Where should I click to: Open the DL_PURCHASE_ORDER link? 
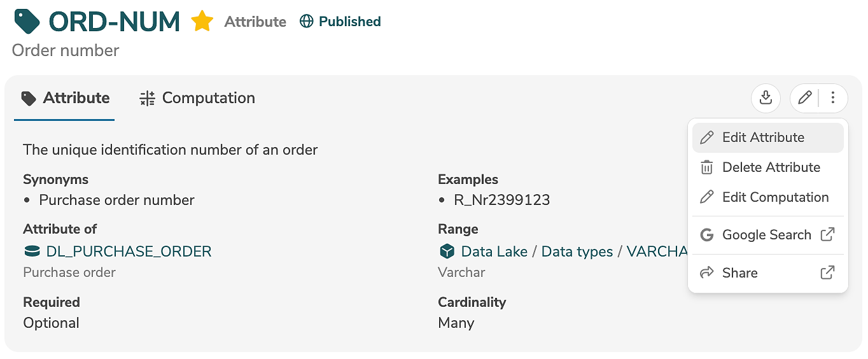point(129,251)
